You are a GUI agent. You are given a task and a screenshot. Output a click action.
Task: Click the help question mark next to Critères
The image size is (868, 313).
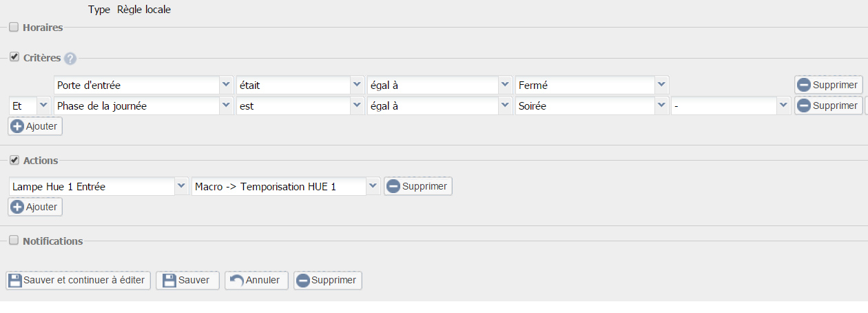[70, 59]
